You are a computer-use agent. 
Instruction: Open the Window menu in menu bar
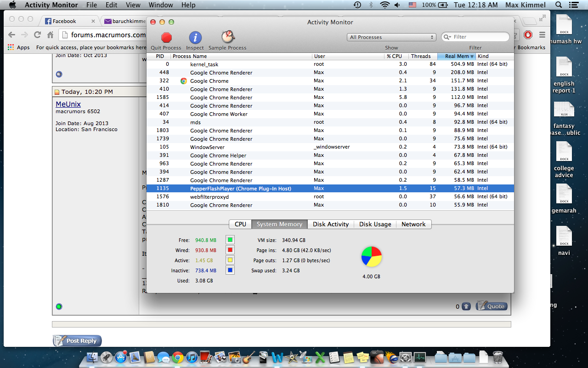click(161, 5)
